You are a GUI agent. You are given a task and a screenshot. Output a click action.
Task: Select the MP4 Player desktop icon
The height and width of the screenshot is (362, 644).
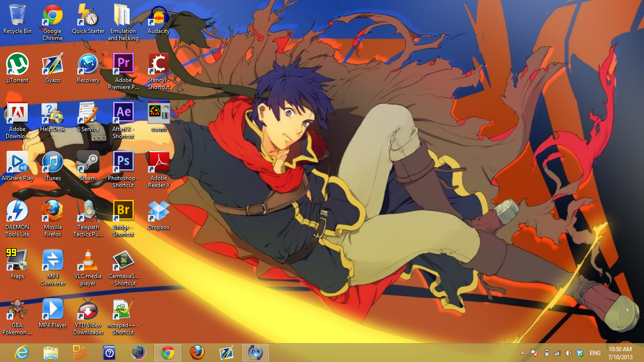pyautogui.click(x=53, y=313)
